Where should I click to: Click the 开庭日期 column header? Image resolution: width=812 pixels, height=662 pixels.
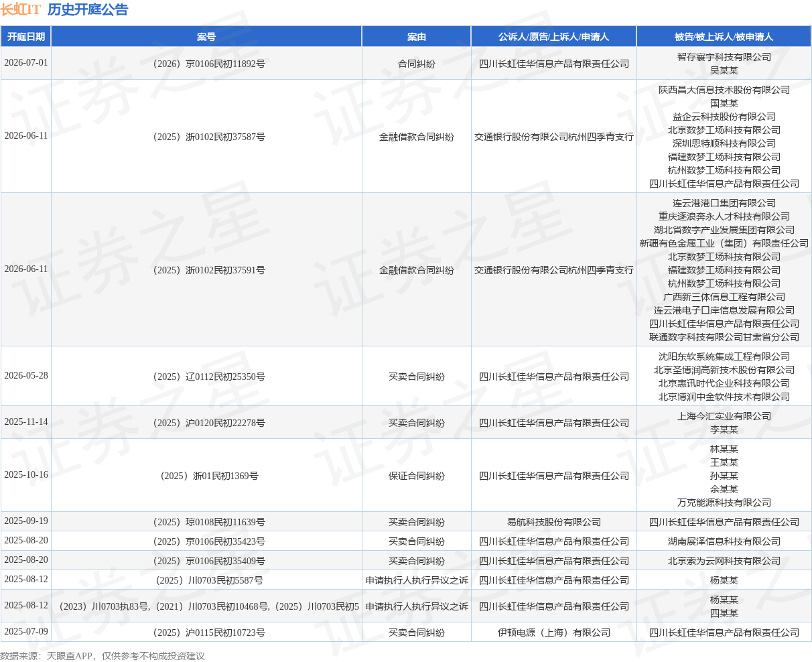pyautogui.click(x=26, y=37)
